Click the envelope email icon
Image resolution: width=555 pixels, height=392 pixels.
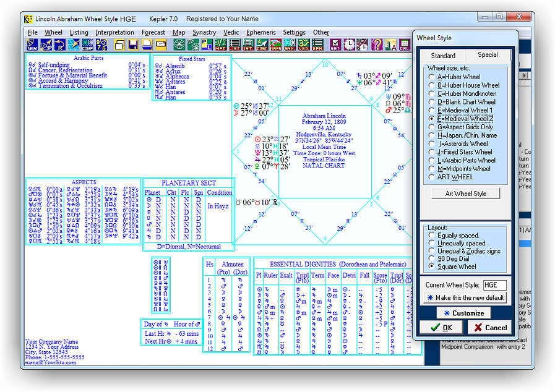(x=161, y=45)
